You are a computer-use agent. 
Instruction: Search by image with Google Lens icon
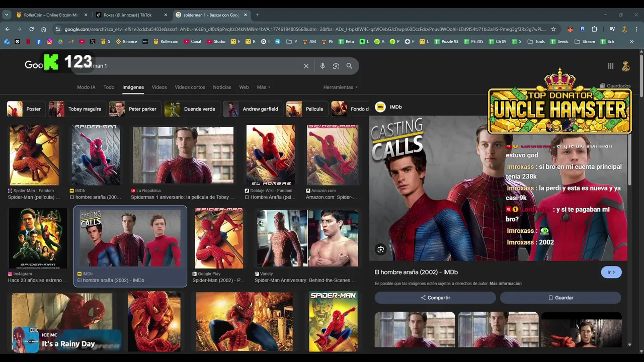(x=336, y=66)
